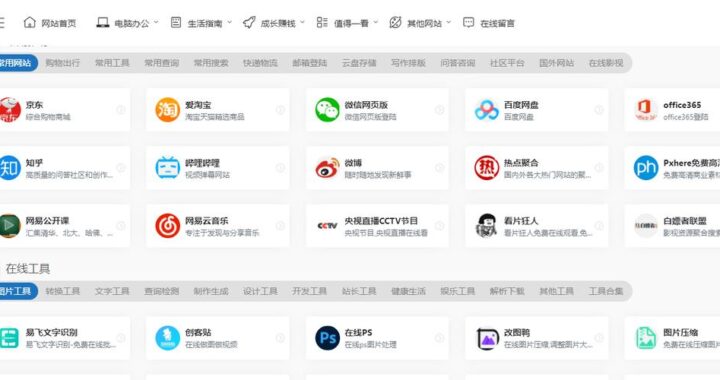The width and height of the screenshot is (720, 380).
Task: Switch to the 站长工具 tab
Action: point(359,291)
